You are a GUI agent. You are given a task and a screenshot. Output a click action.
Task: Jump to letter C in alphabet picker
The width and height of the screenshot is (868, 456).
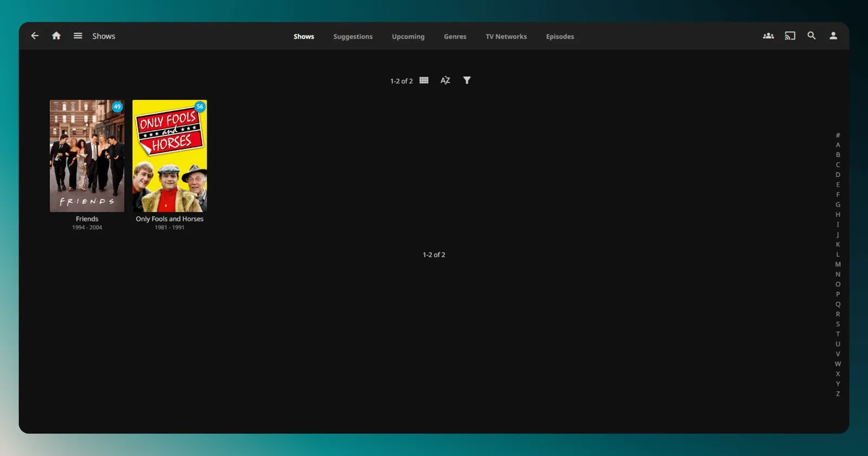(838, 165)
